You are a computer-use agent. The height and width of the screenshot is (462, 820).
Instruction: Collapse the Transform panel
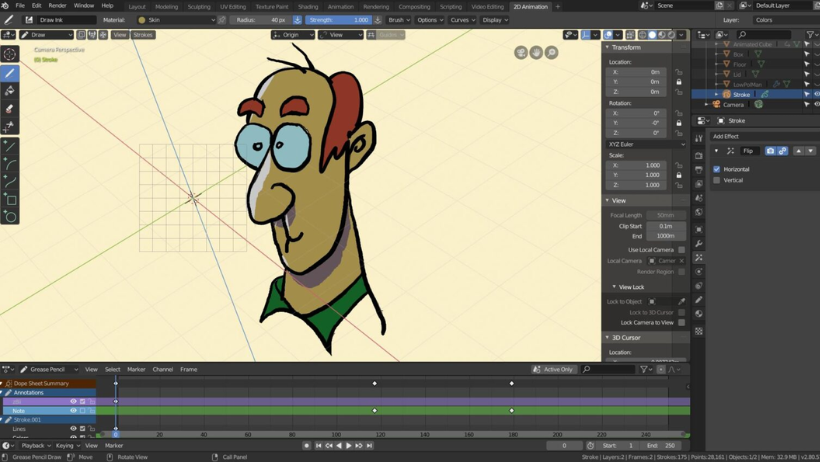[607, 47]
